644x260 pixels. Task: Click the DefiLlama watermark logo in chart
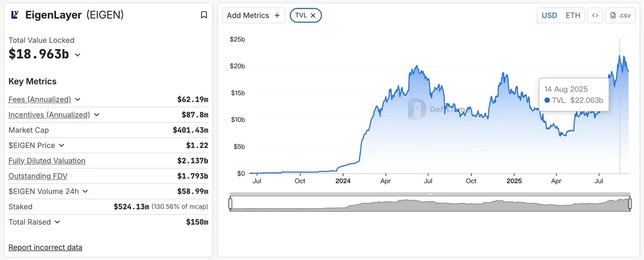pos(417,109)
